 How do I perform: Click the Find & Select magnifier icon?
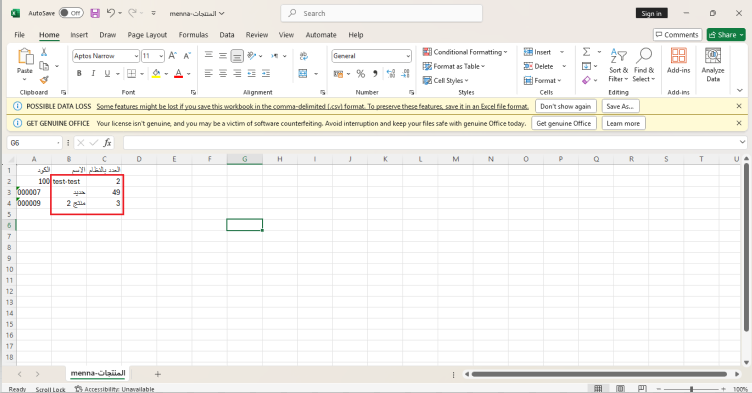644,56
